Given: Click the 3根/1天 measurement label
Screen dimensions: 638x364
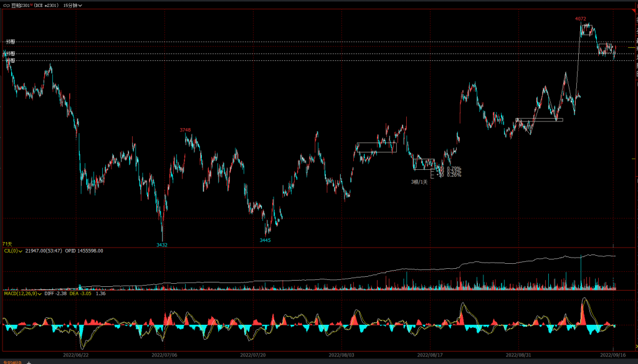Looking at the screenshot, I should (x=419, y=182).
